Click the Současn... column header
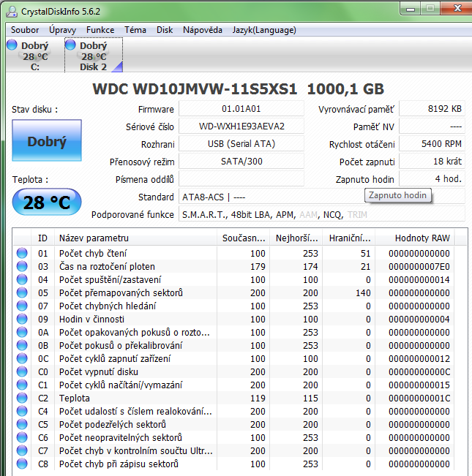Screen dimensions: 472x476 (244, 238)
